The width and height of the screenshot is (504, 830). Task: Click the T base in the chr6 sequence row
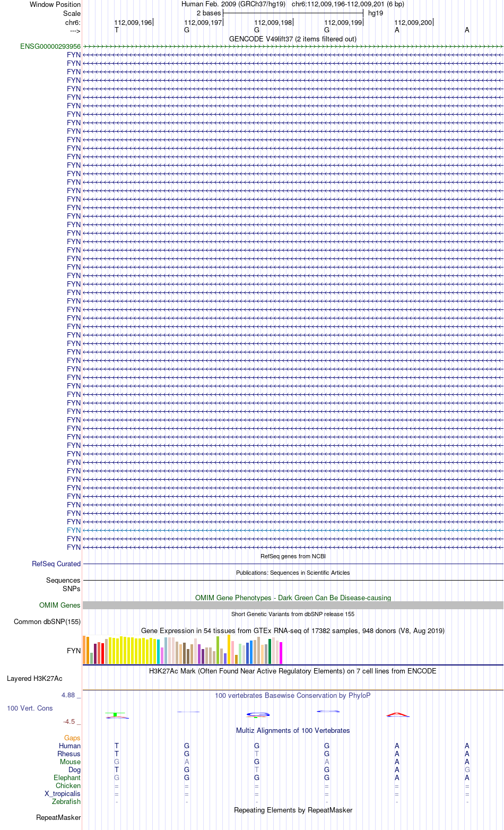pos(117,30)
